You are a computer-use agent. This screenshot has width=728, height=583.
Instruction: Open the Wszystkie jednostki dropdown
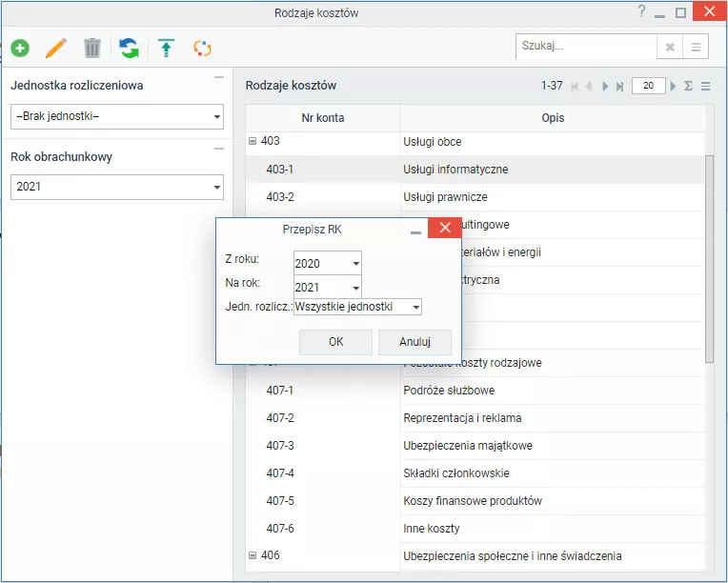416,307
